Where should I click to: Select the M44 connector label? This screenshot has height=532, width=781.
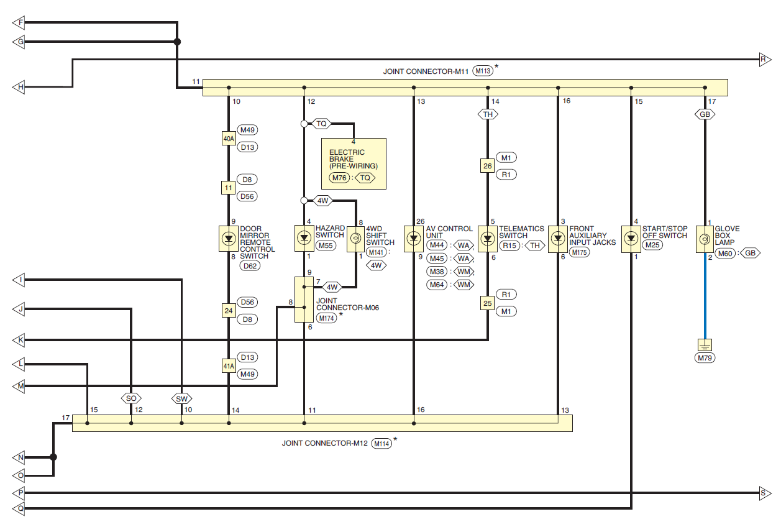tap(437, 245)
